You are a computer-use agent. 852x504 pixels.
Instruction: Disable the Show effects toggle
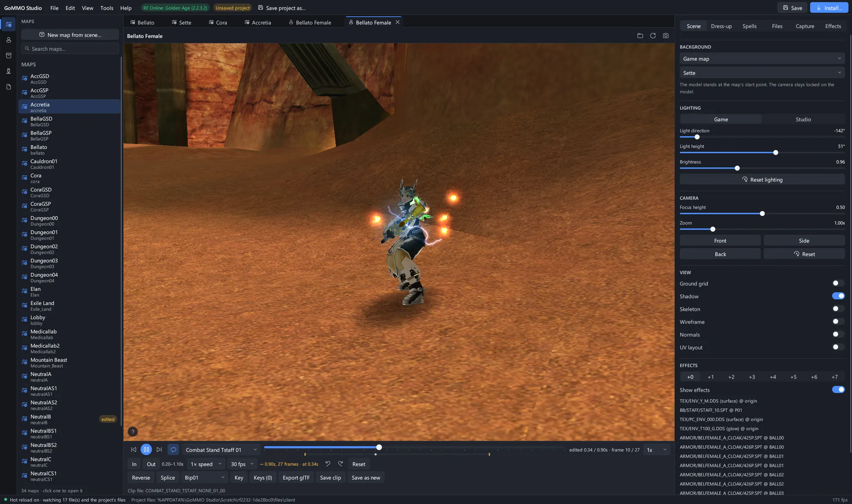tap(838, 390)
